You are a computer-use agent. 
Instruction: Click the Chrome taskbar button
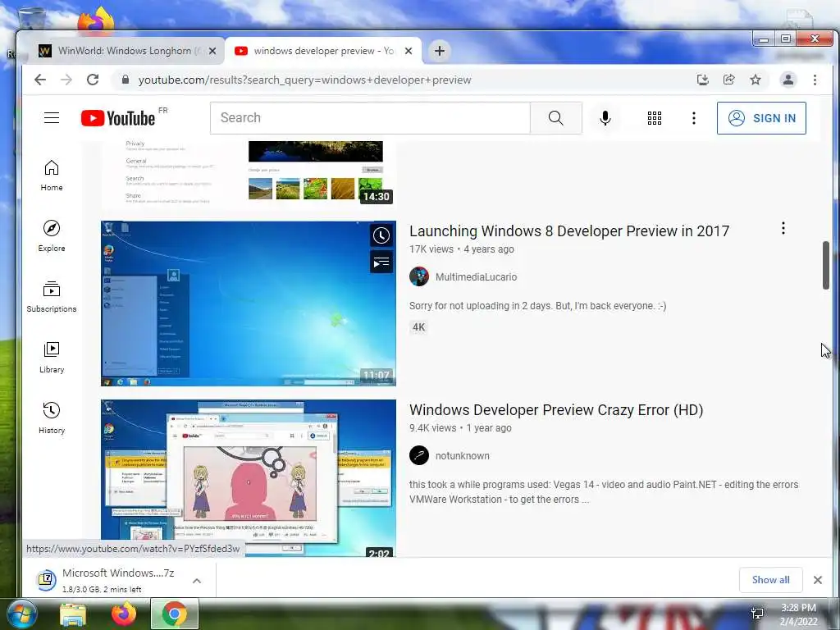click(175, 614)
